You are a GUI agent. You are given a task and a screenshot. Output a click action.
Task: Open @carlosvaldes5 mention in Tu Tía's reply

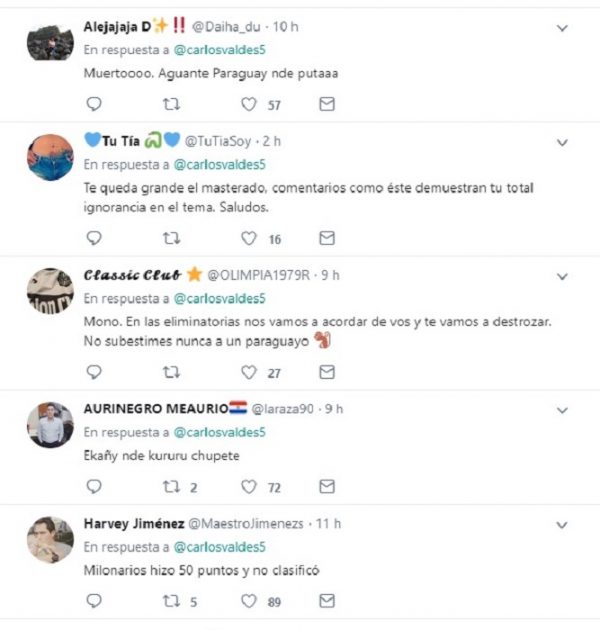pyautogui.click(x=220, y=164)
